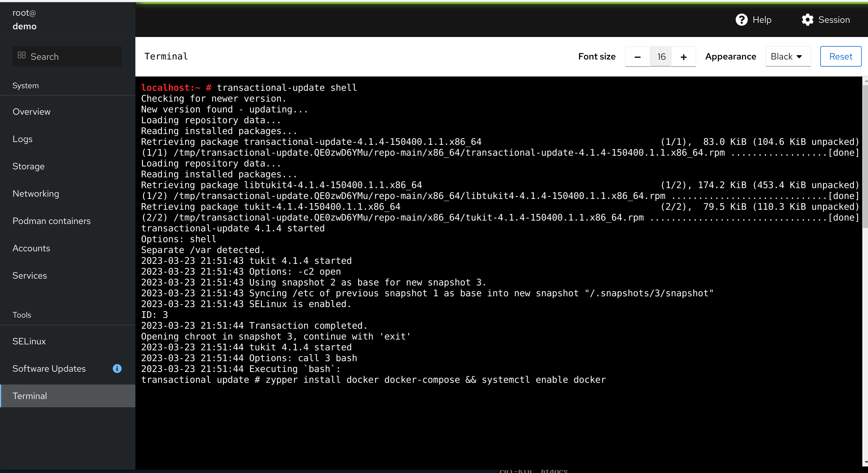Open SELinux tool page
The image size is (868, 473).
pos(29,341)
